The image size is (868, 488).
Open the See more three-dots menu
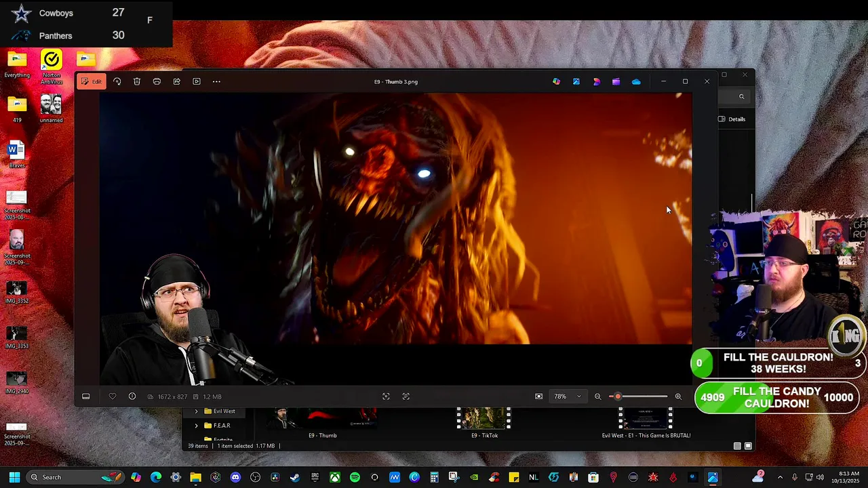[x=216, y=81]
